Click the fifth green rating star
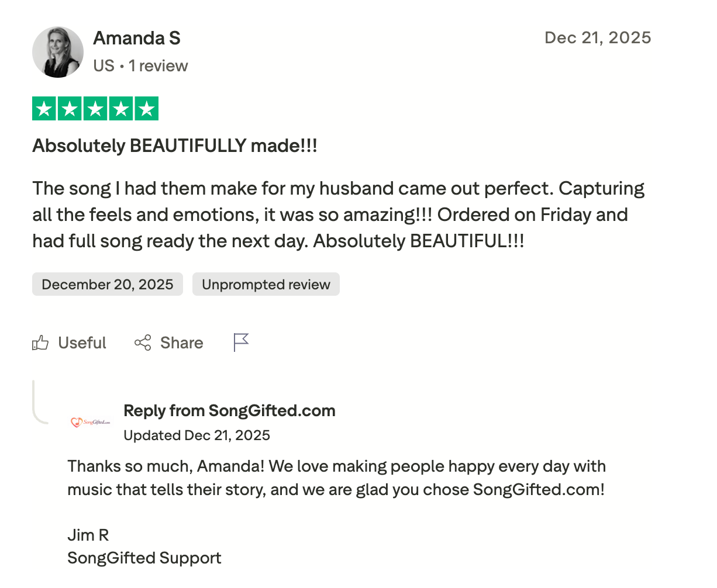This screenshot has height=588, width=717. [x=147, y=109]
